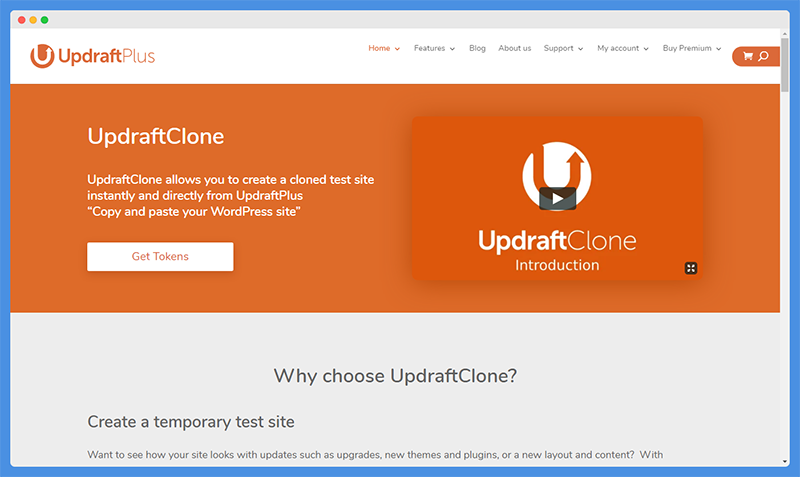The height and width of the screenshot is (477, 800).
Task: Minimize the window with the yellow button
Action: (33, 20)
